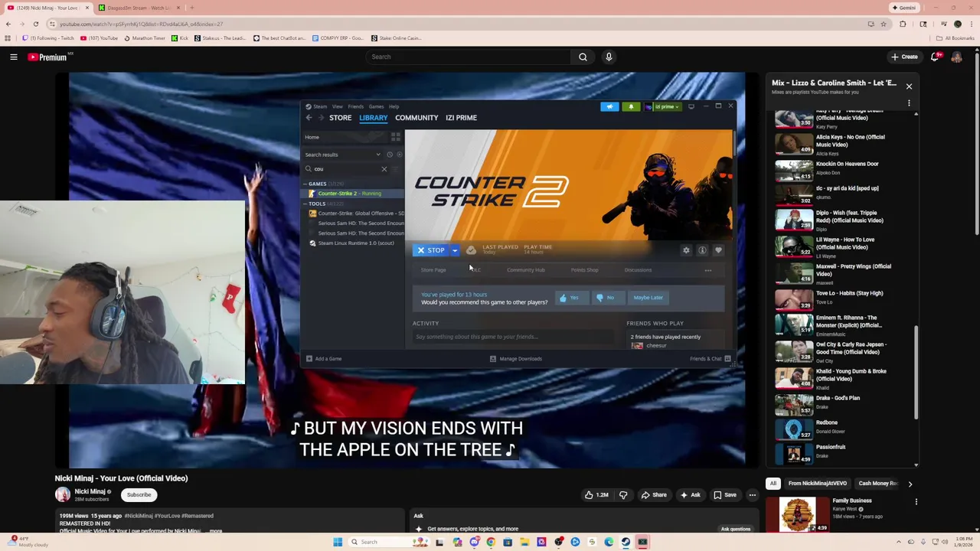980x551 pixels.
Task: Open the mix playlist three-dot menu
Action: tap(909, 103)
